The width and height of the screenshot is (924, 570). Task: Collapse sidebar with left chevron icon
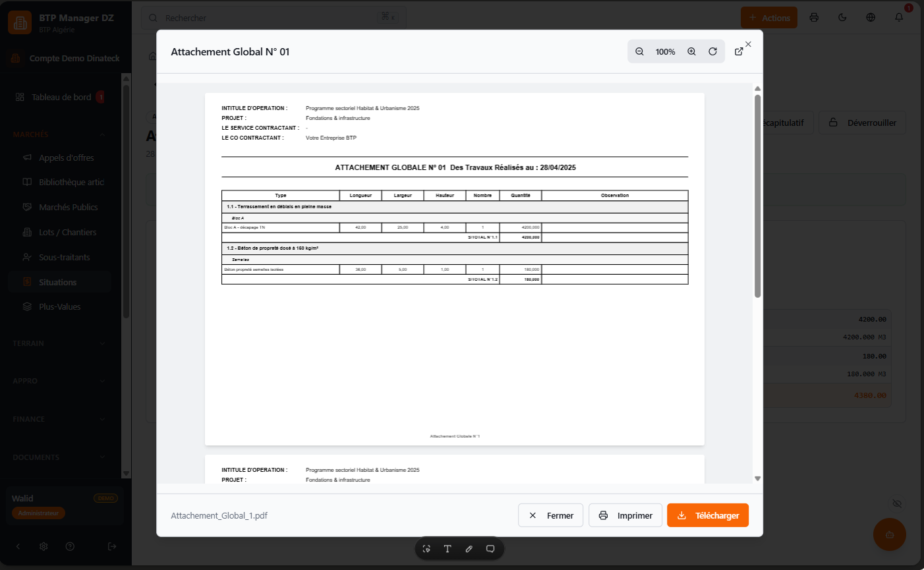[x=18, y=546]
